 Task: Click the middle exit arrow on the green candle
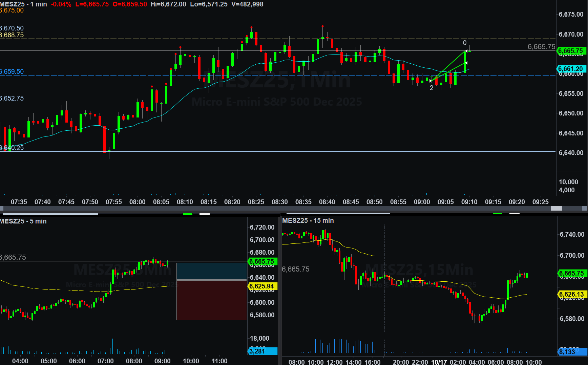pyautogui.click(x=466, y=63)
